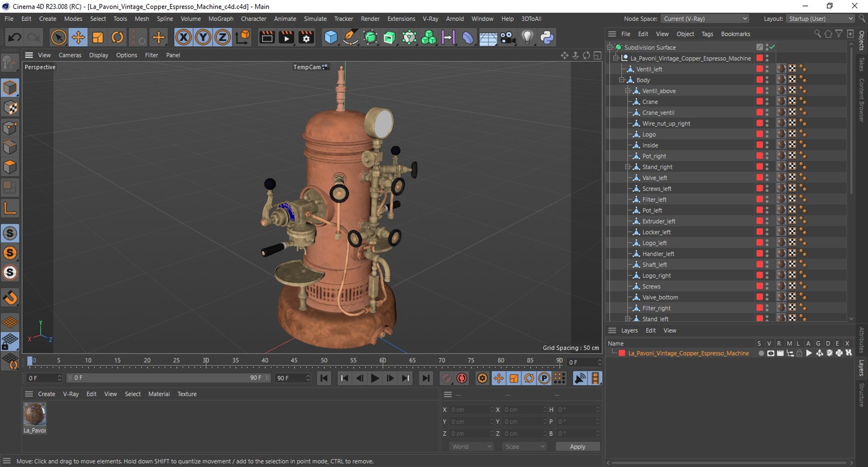This screenshot has height=467, width=868.
Task: Select the Move tool in the toolbar
Action: 78,37
